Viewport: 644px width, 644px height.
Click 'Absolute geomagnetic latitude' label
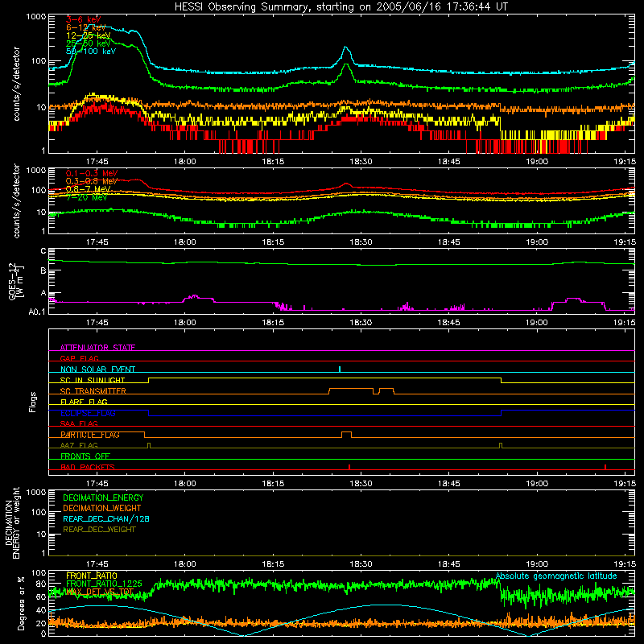click(556, 576)
